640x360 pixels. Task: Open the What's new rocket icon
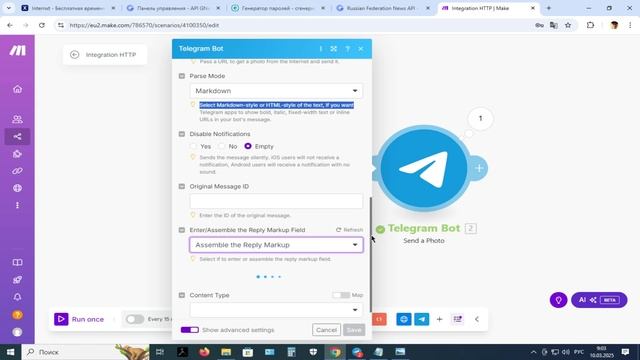17,280
